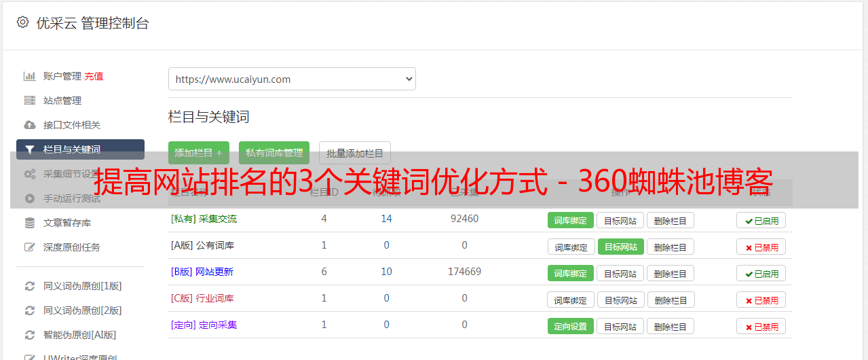The width and height of the screenshot is (868, 360).
Task: Click 删除栏目 for 采集交流 row
Action: click(671, 220)
